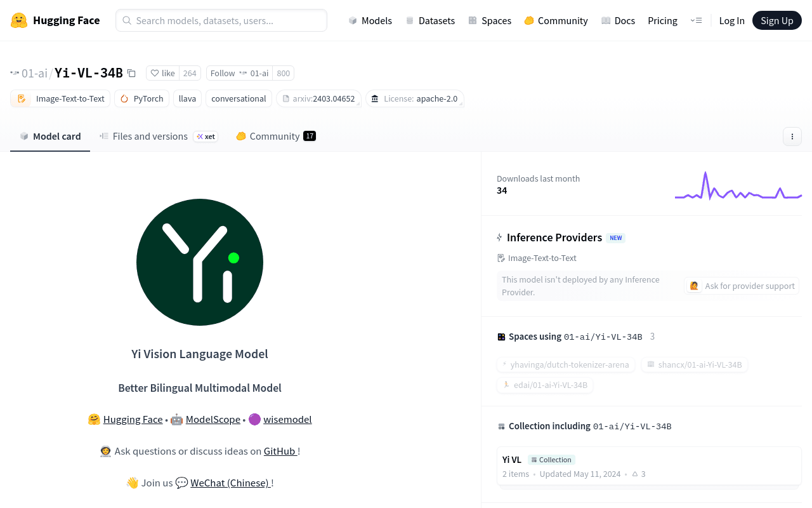Open the GitHub link
812x508 pixels.
[x=280, y=451]
